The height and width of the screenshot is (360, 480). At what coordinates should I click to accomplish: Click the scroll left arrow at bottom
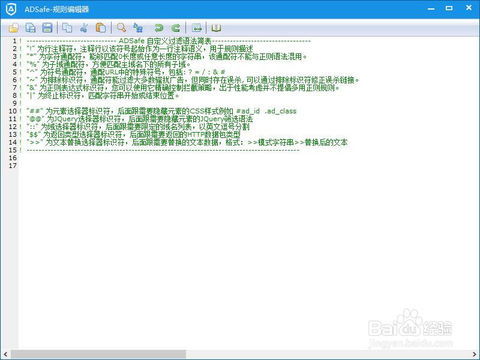point(6,354)
